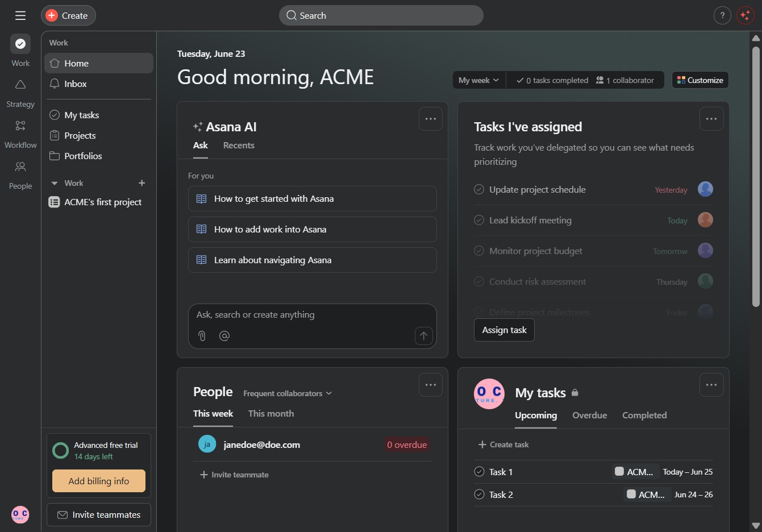Open People widget more options menu
Screen dimensions: 762x532
coord(431,385)
